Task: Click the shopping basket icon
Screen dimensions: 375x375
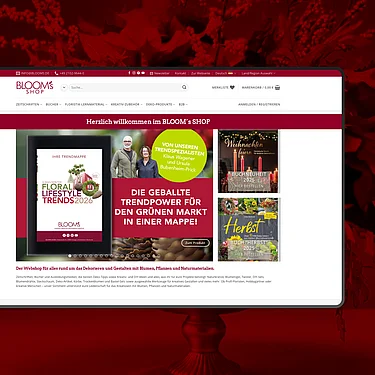Action: tap(278, 87)
